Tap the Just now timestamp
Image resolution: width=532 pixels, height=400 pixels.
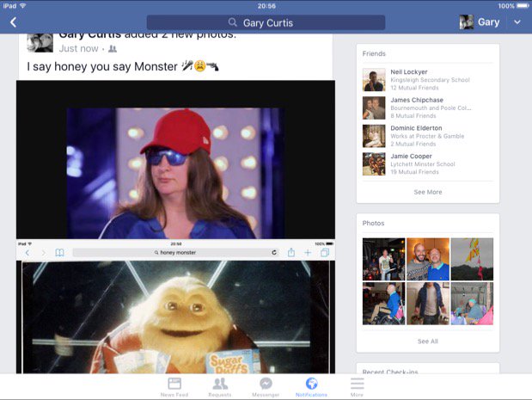(x=79, y=49)
